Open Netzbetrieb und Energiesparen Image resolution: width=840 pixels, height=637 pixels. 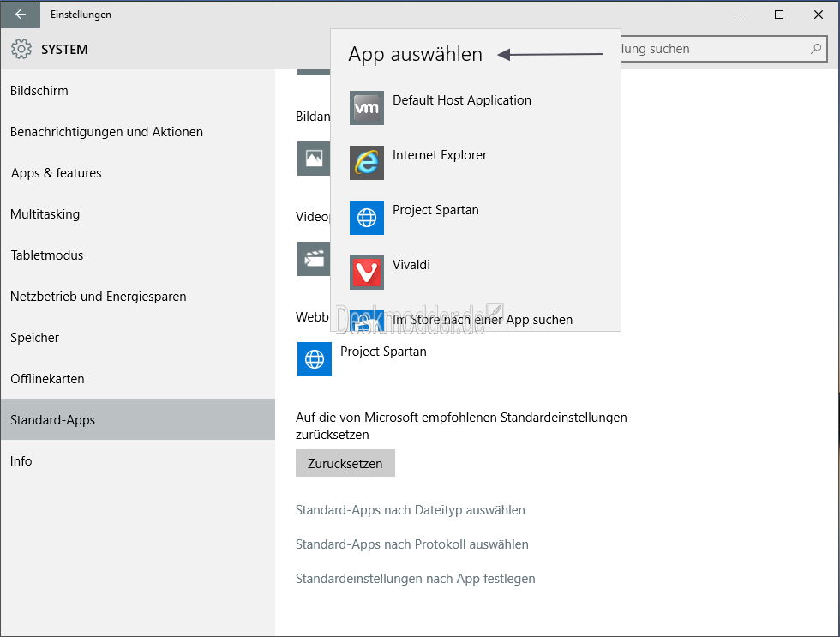point(138,297)
